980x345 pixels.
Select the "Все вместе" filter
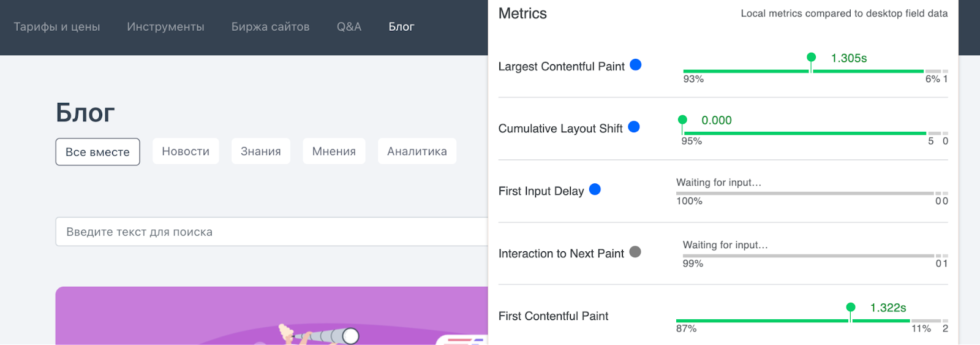pyautogui.click(x=97, y=152)
